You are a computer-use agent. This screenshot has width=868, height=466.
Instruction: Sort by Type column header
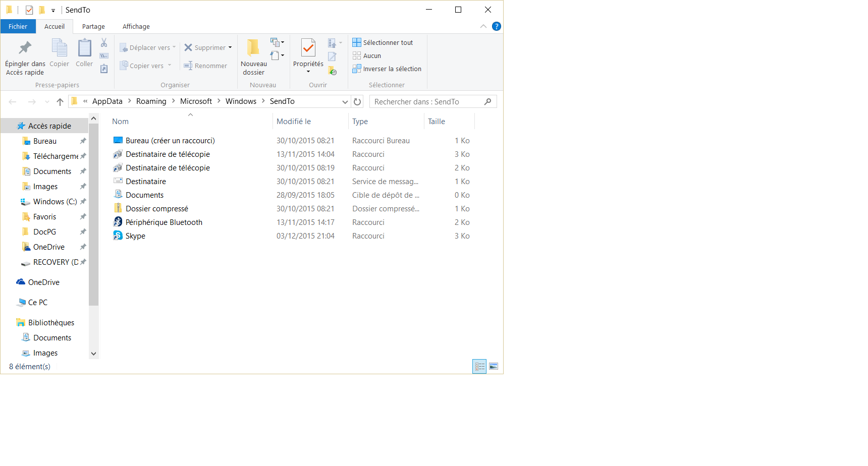coord(386,122)
